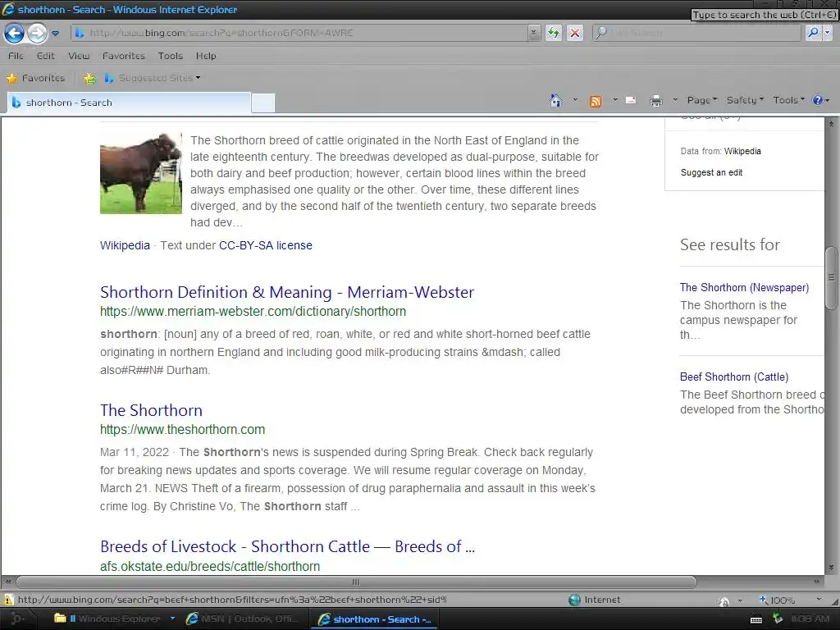The height and width of the screenshot is (630, 840).
Task: Open the Page command bar menu
Action: point(702,100)
